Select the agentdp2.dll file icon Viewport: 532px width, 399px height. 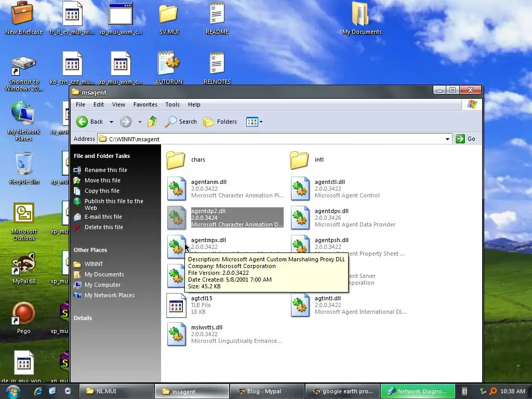click(176, 218)
